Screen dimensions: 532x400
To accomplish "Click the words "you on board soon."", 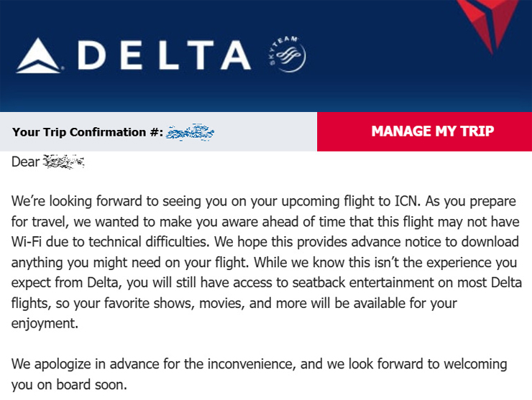I will [x=69, y=385].
